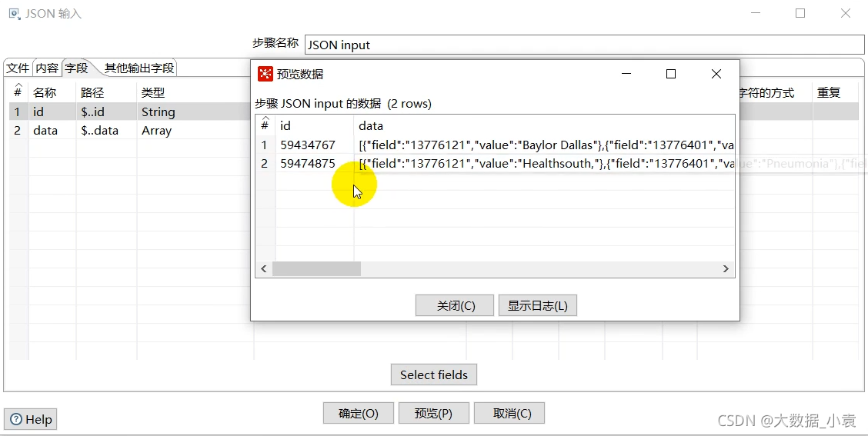Image resolution: width=868 pixels, height=436 pixels.
Task: Click 关闭(C) button in preview dialog
Action: [x=455, y=305]
